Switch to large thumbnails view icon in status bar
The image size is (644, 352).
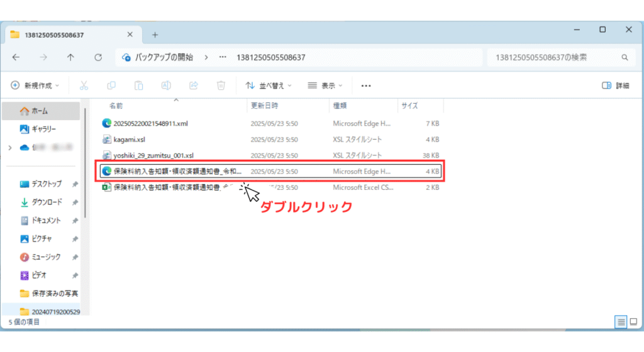[633, 322]
